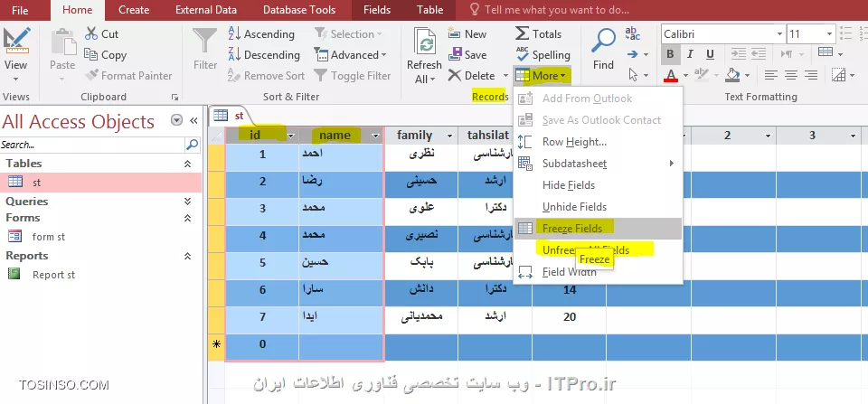Open name column filter dropdown arrow
This screenshot has height=404, width=868.
point(376,136)
